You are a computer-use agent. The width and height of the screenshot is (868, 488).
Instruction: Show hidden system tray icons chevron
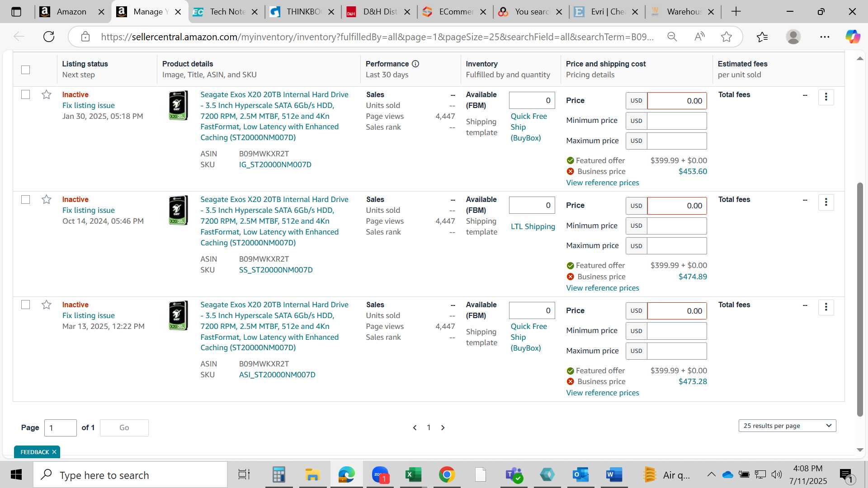[711, 474]
